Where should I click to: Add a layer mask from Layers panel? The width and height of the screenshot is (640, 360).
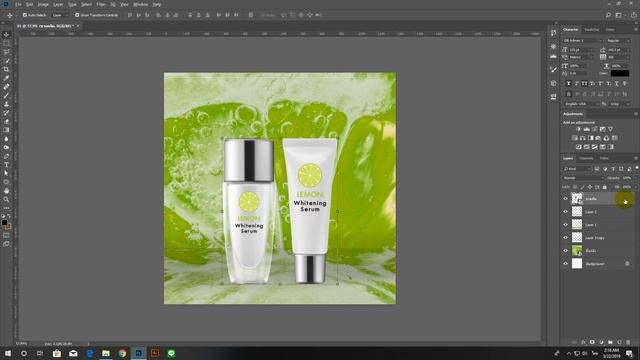tap(592, 342)
